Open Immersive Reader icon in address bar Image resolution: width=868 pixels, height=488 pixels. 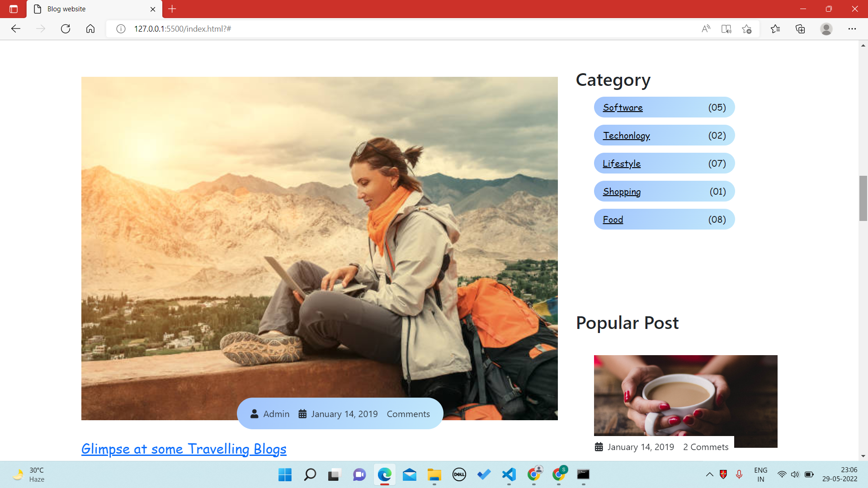726,29
